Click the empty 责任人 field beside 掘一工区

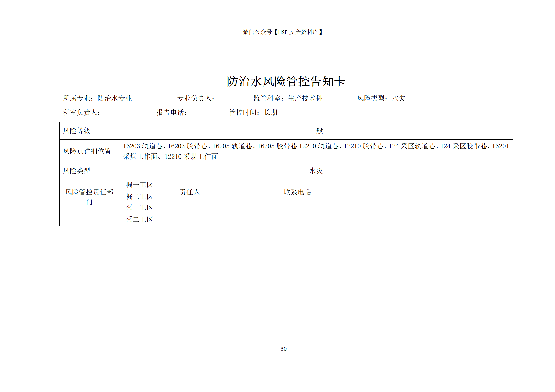coord(239,185)
